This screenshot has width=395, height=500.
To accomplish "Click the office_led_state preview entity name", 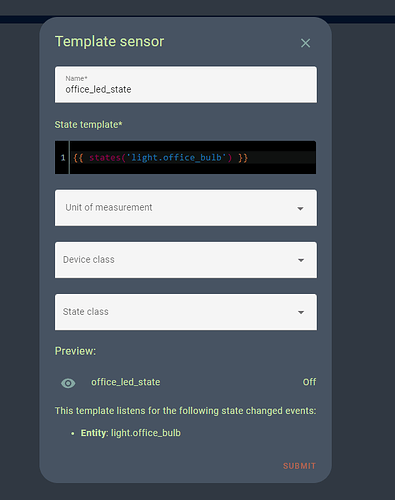I will 126,382.
